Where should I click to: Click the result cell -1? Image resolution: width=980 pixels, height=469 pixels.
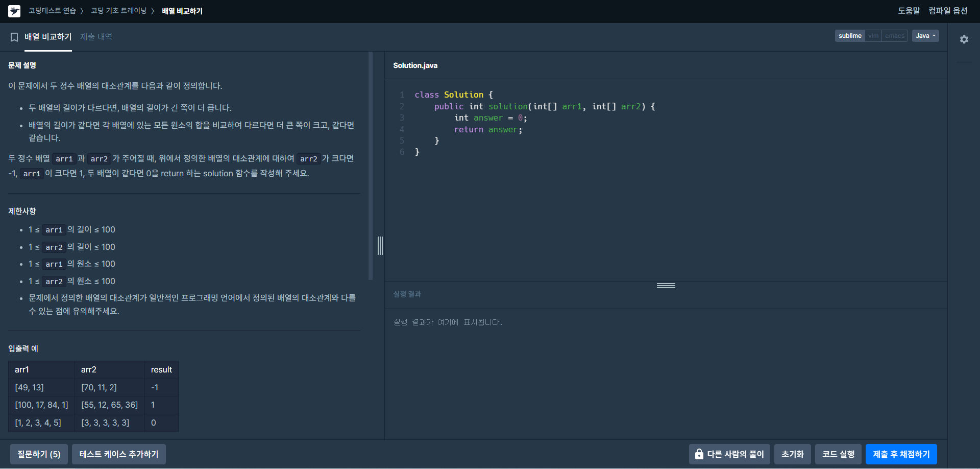pos(161,388)
